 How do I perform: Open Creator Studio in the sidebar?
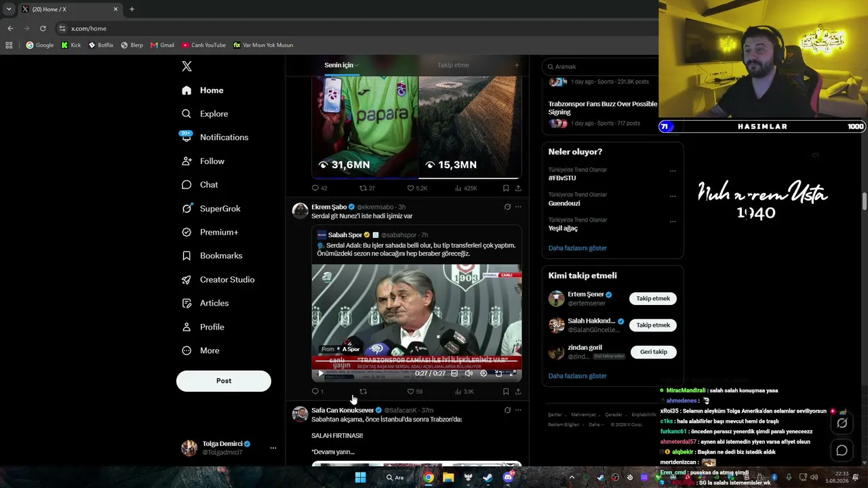(218, 280)
